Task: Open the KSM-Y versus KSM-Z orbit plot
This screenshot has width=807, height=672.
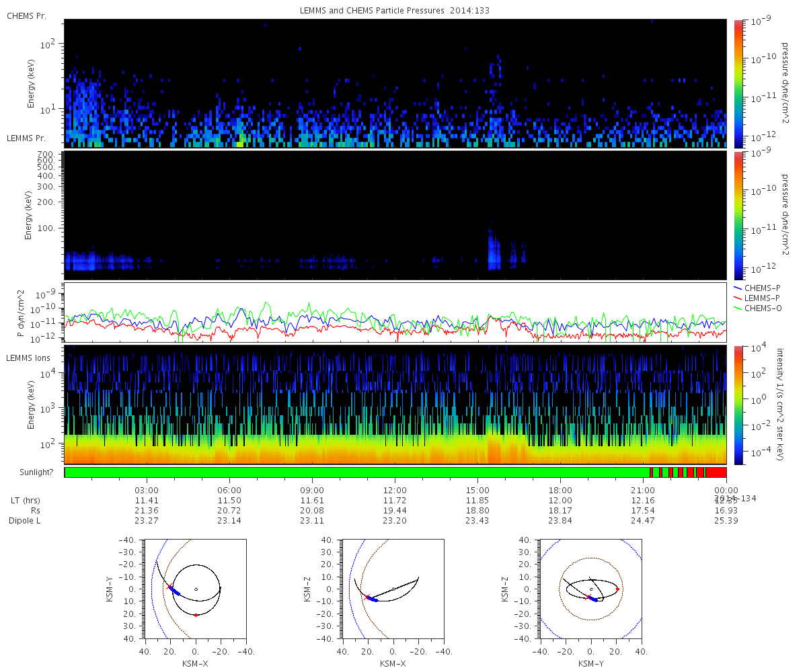Action: 591,589
